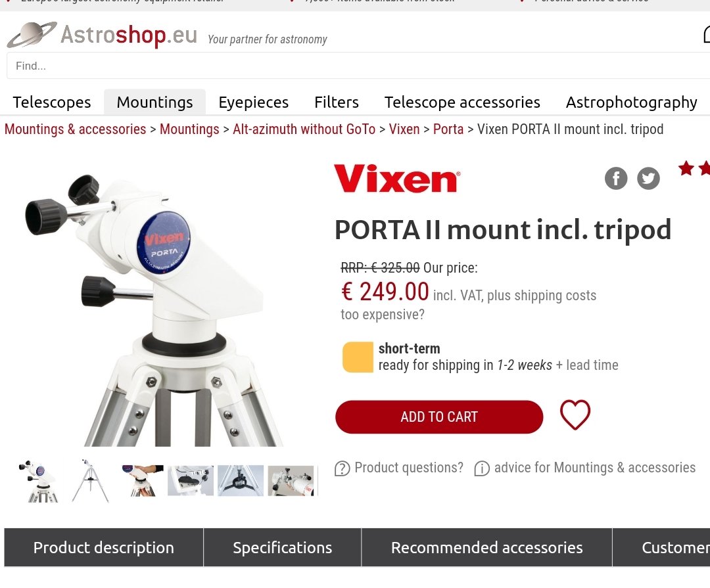Image resolution: width=710 pixels, height=588 pixels.
Task: Open the Astrophotography menu
Action: pos(631,102)
